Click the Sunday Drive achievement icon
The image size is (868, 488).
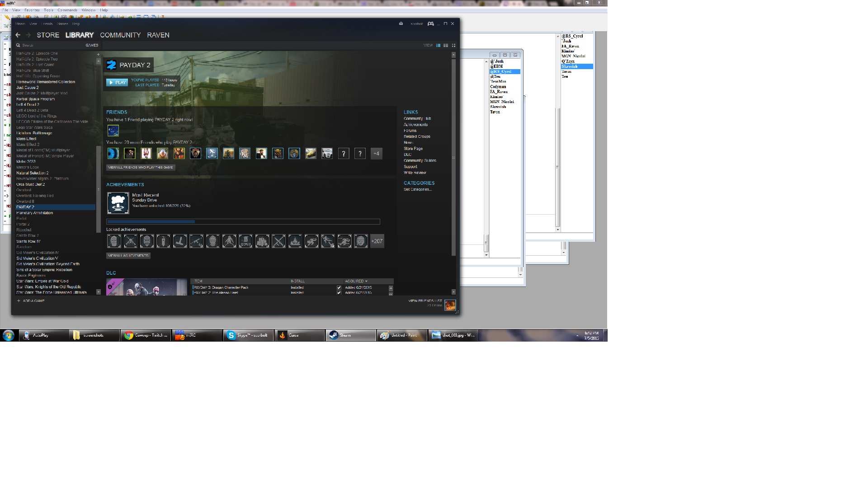pyautogui.click(x=118, y=203)
